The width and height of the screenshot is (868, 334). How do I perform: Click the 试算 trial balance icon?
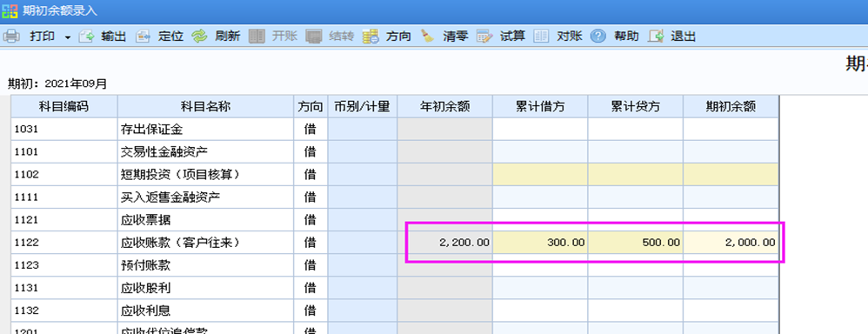tap(484, 37)
